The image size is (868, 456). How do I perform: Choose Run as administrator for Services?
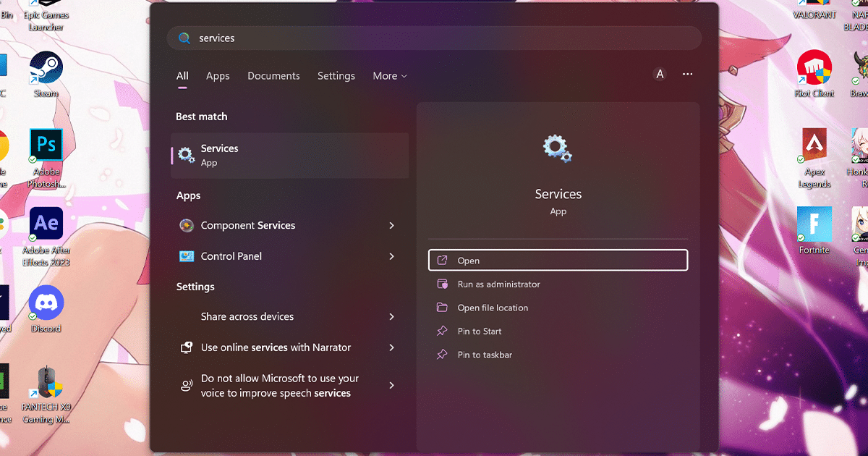498,284
